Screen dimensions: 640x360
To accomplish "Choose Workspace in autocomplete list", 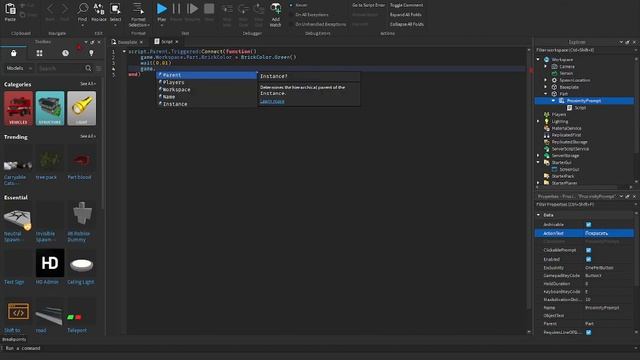I will pyautogui.click(x=207, y=90).
